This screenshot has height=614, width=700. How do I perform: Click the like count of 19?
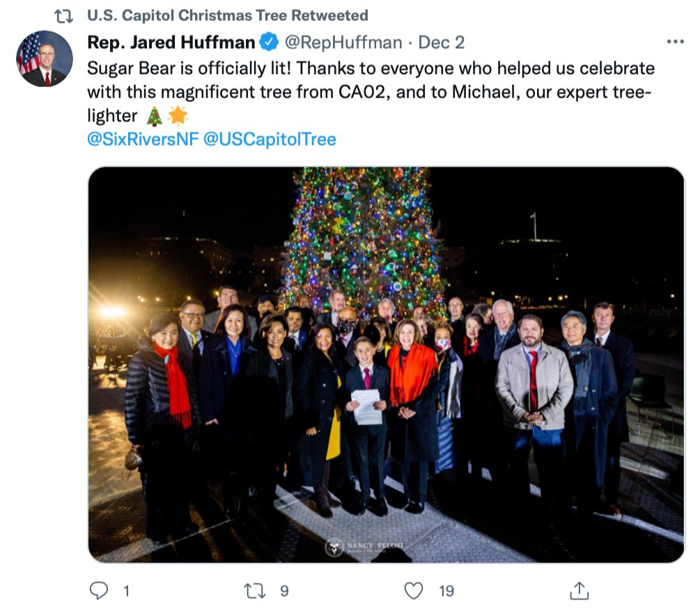pos(446,591)
